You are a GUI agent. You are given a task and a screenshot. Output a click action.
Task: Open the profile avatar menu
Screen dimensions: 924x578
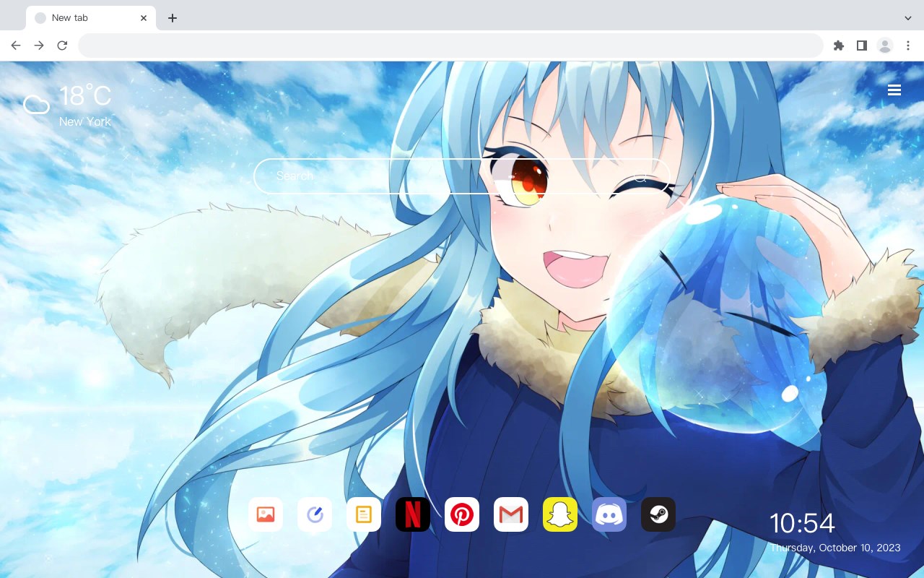tap(885, 46)
